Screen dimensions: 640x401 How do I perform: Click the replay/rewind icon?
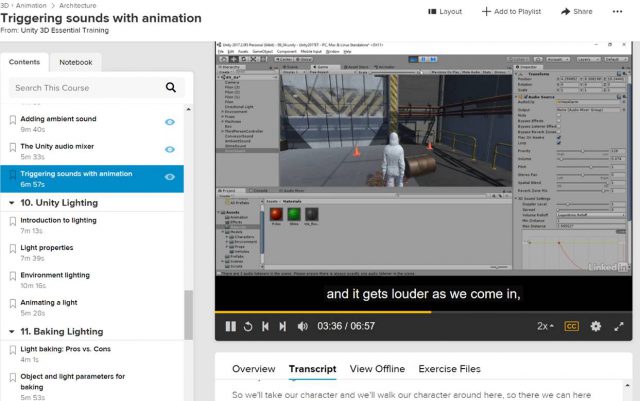248,326
